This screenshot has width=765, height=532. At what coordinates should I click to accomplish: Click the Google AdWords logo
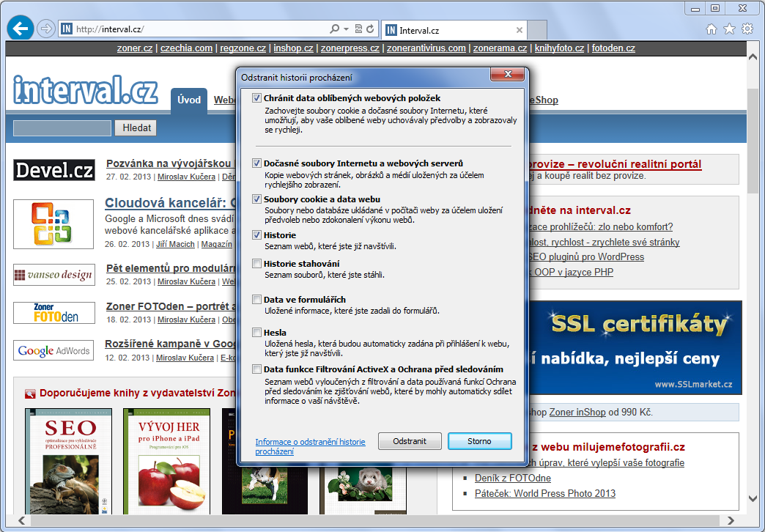[x=53, y=350]
